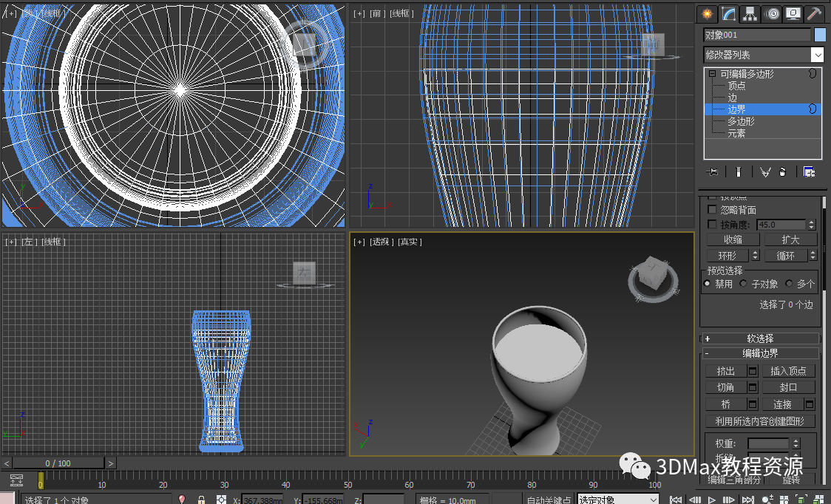Click the 桥 button
The image size is (831, 504).
point(726,404)
